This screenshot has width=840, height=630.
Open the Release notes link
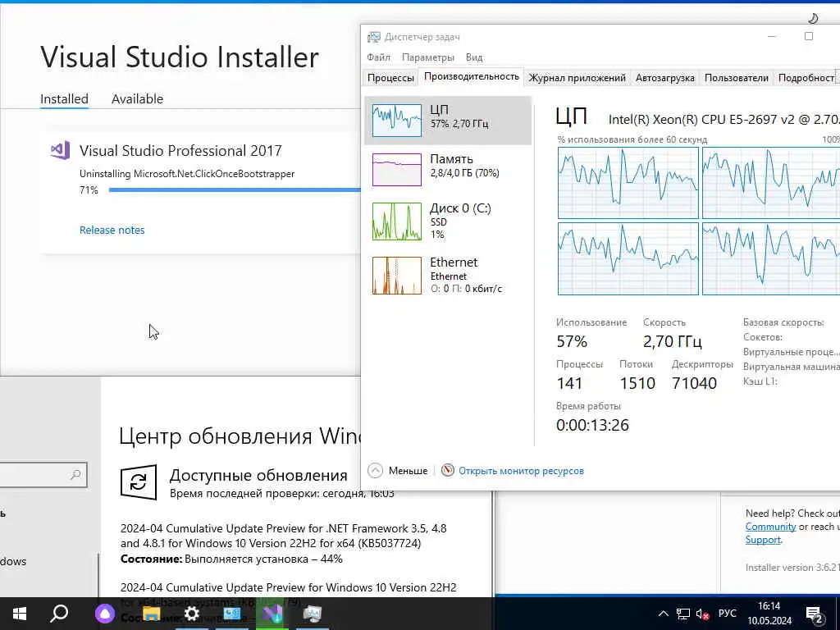[112, 230]
